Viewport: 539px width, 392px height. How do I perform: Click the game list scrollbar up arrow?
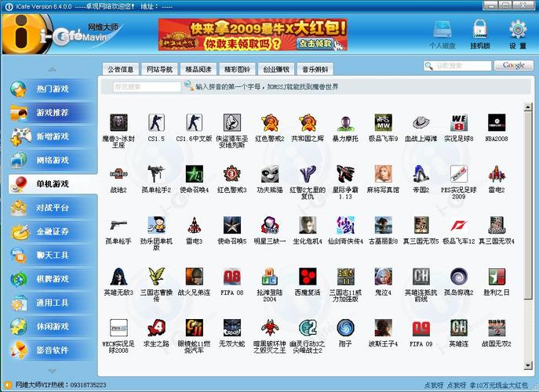528,107
